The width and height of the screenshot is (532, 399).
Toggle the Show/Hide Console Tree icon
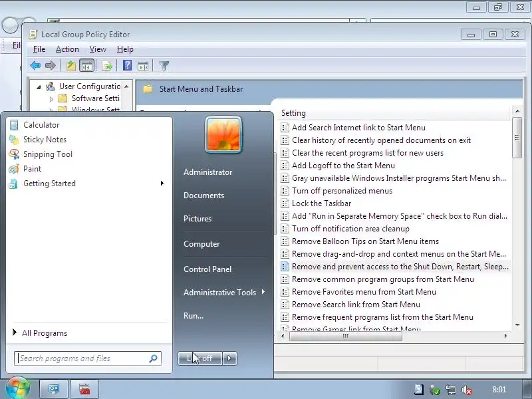pos(87,65)
